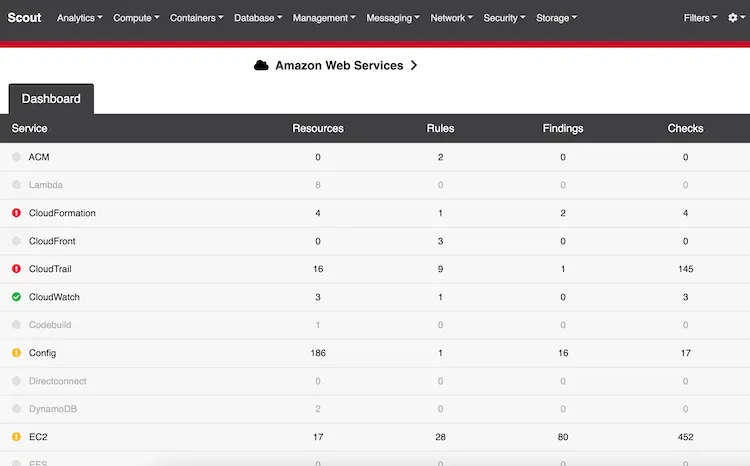The height and width of the screenshot is (466, 750).
Task: Click the orange warning icon beside EC2
Action: [16, 437]
